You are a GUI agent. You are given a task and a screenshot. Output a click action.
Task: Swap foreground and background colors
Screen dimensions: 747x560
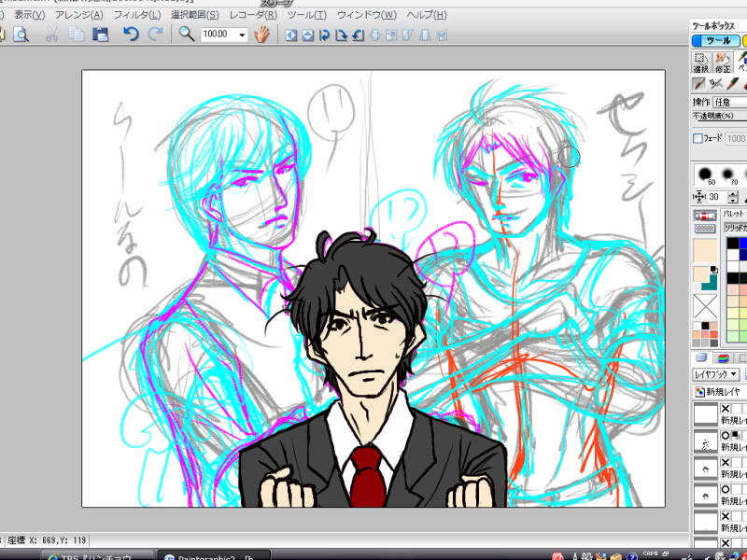pos(713,270)
